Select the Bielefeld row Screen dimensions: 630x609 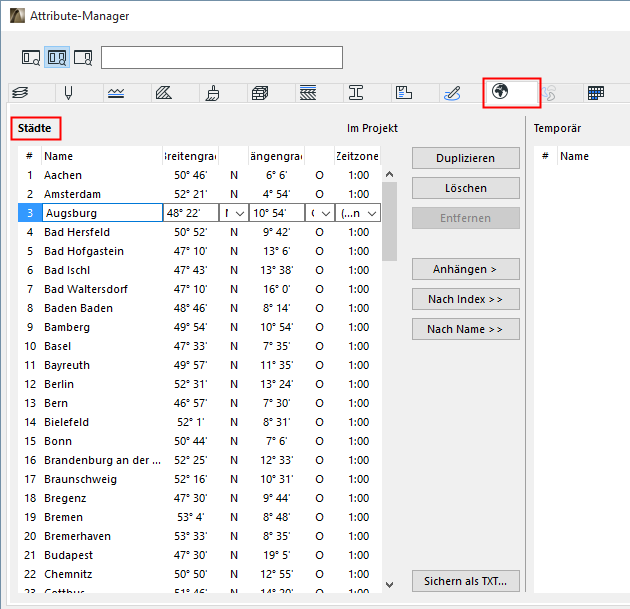coord(199,422)
